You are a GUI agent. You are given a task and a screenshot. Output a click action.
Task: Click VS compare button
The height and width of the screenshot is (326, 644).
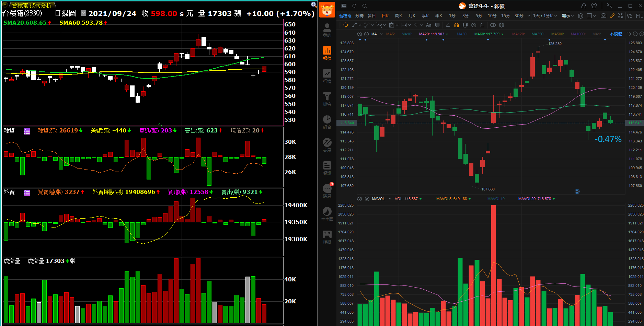tap(630, 16)
